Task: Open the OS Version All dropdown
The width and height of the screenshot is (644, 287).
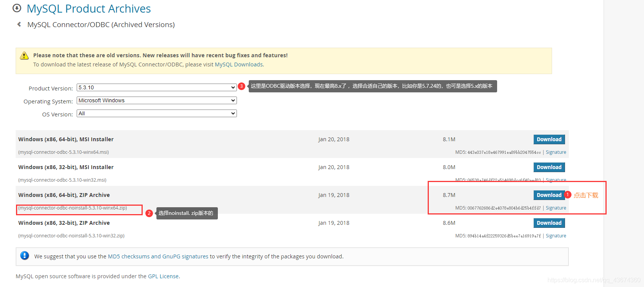Action: coord(157,113)
